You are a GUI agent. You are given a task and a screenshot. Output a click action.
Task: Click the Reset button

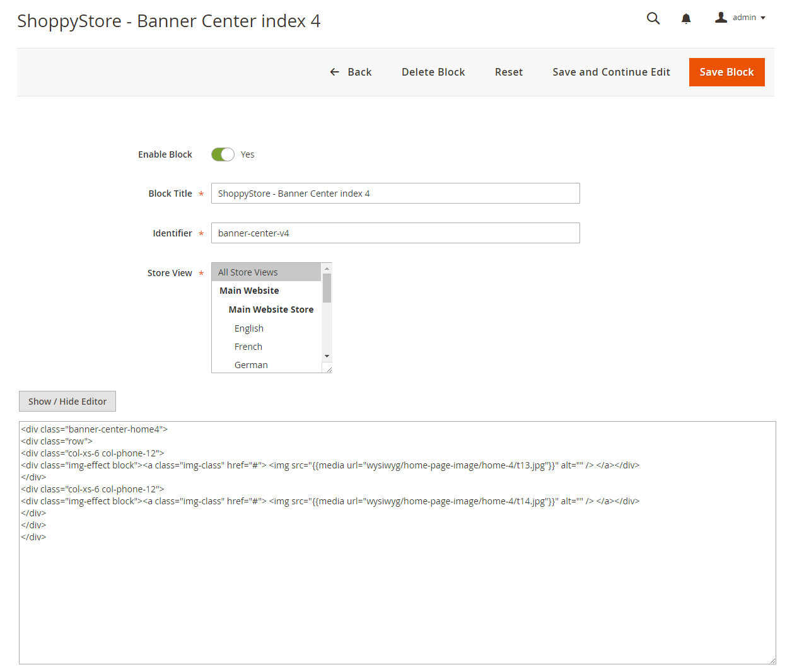point(509,72)
